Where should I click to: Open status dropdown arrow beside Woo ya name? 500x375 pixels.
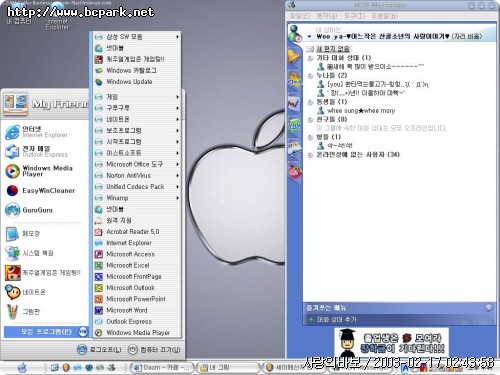click(310, 37)
